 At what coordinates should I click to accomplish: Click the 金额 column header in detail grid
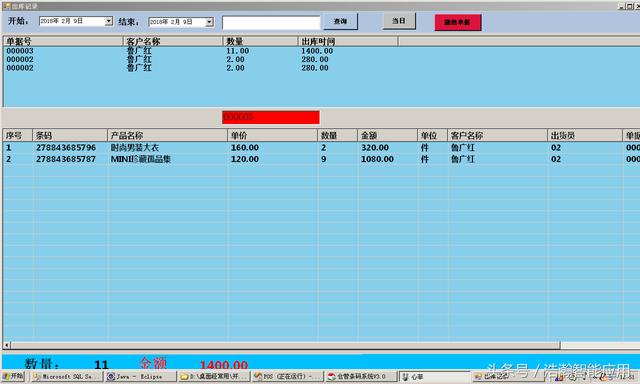(387, 135)
